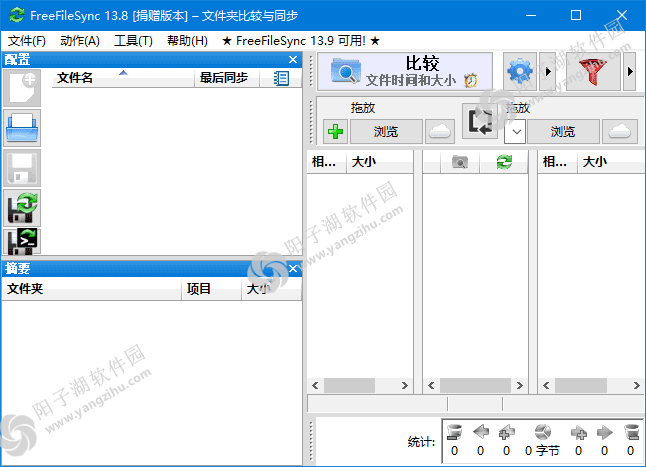Click the Save floppy disk icon

(x=22, y=168)
